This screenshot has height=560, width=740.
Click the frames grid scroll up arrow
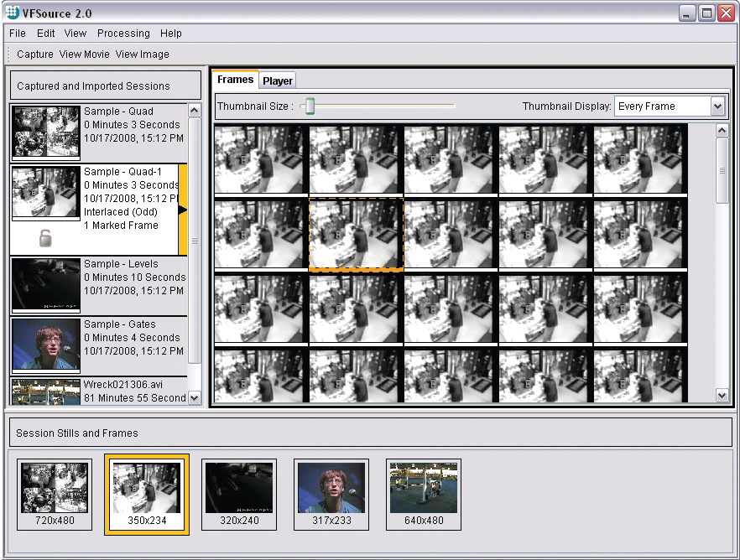click(x=722, y=131)
